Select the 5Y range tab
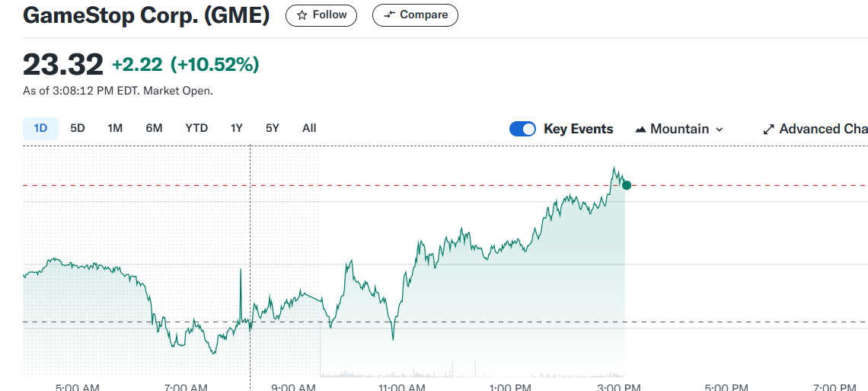Screen dimensions: 868x391 pyautogui.click(x=273, y=129)
